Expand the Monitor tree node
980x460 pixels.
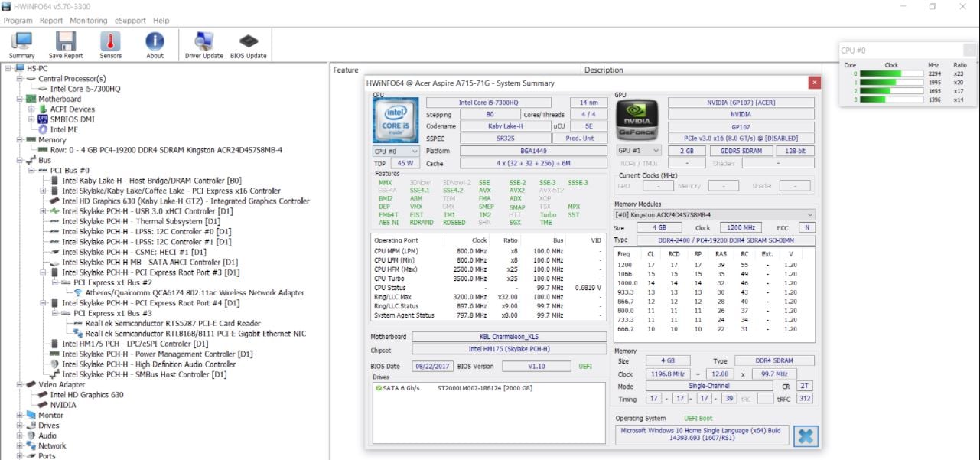point(20,415)
